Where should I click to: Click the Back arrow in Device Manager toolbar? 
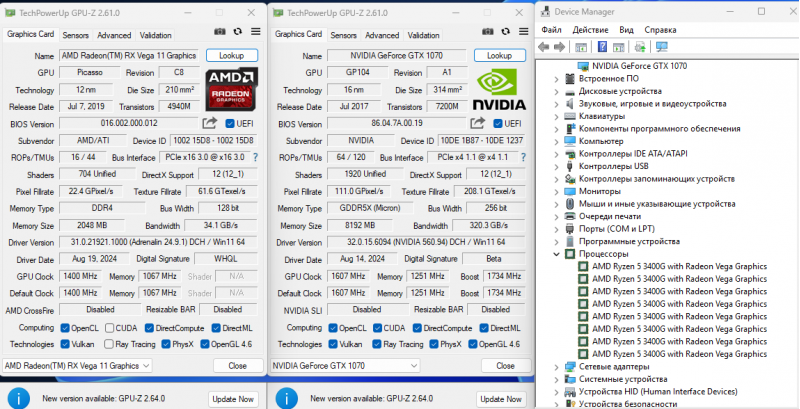tap(544, 47)
